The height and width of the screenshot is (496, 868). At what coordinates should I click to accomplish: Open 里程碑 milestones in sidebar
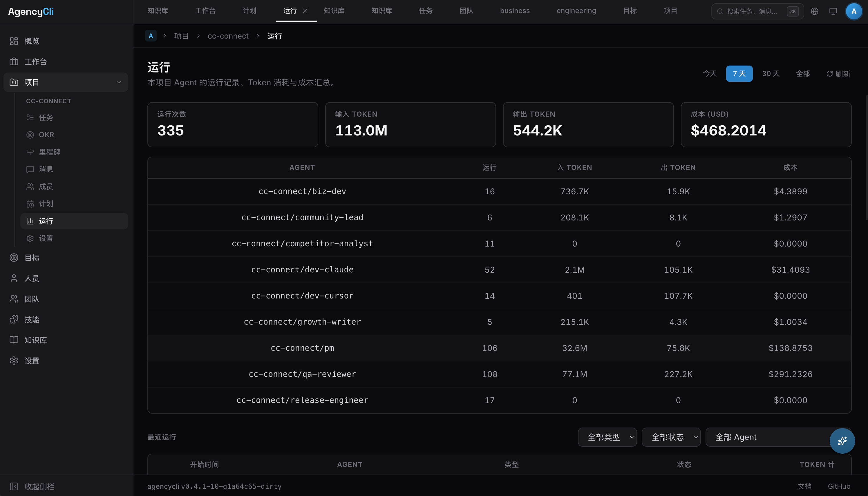pos(49,152)
